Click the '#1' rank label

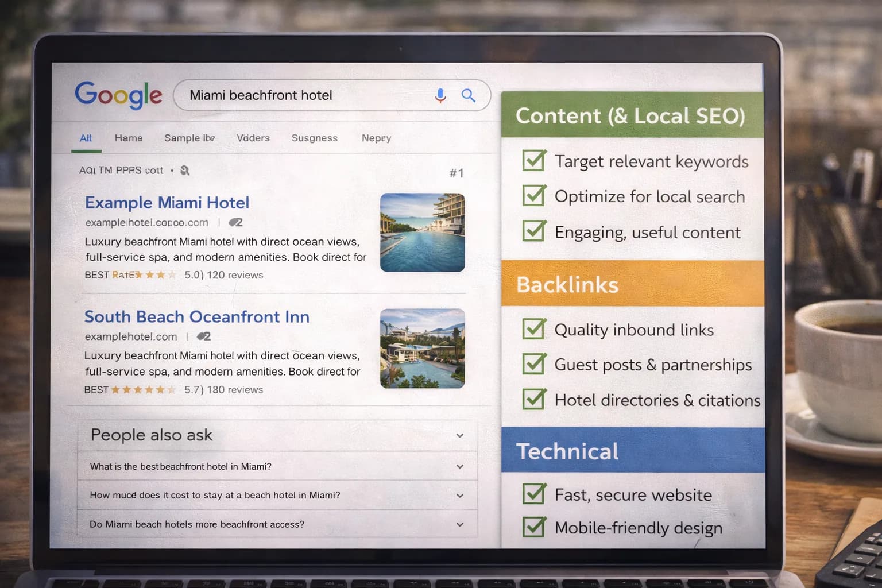tap(457, 173)
